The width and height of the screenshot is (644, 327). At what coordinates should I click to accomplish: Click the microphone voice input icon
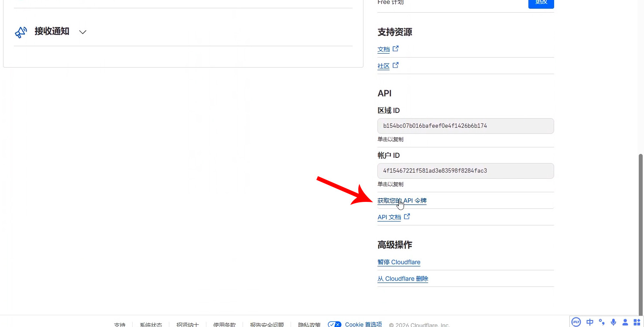pos(613,322)
